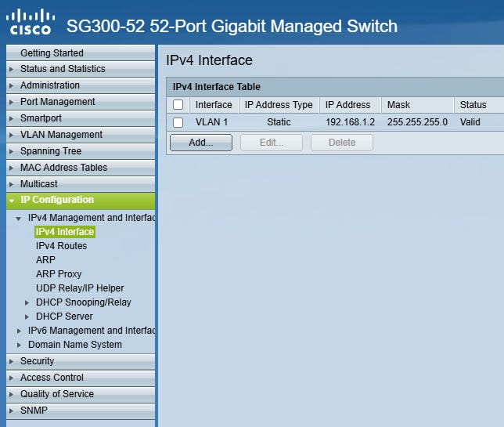Collapse IPv4 Management and Interfaces arrow

(19, 219)
